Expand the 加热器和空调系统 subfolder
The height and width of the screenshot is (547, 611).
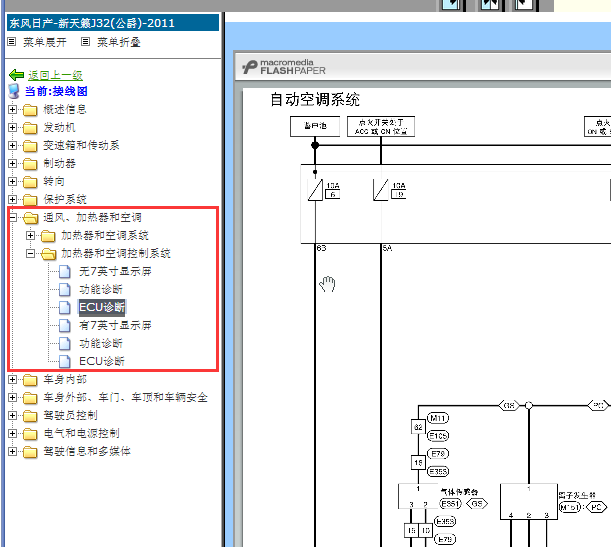pos(30,235)
